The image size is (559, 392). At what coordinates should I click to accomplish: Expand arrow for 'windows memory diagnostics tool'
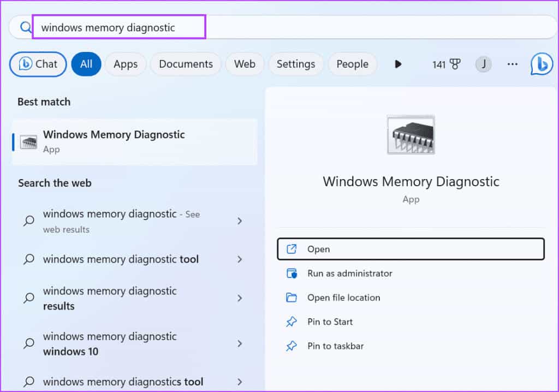point(240,382)
